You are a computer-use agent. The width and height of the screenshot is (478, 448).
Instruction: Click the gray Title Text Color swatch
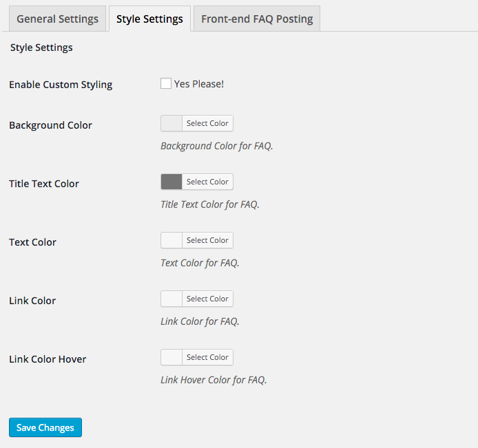[x=172, y=182]
